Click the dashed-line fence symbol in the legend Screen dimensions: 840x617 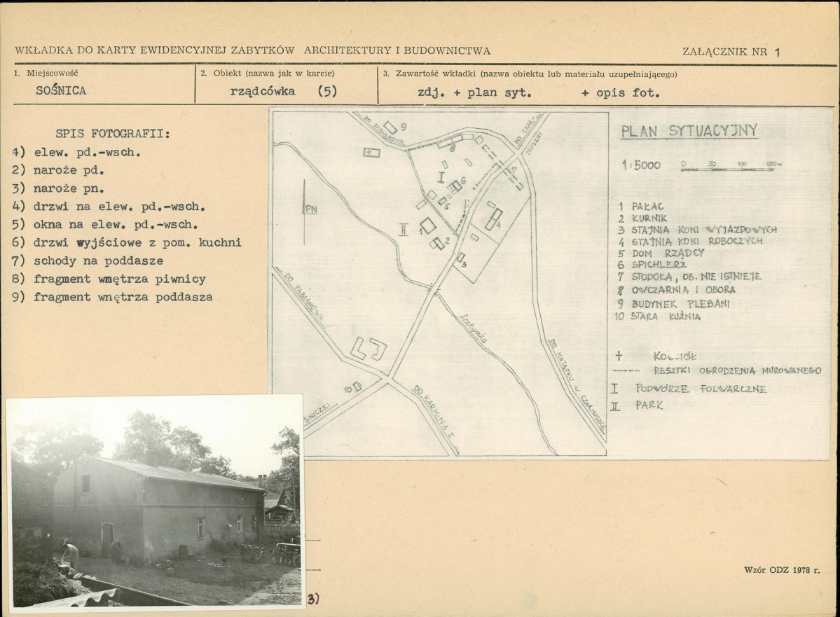(626, 371)
